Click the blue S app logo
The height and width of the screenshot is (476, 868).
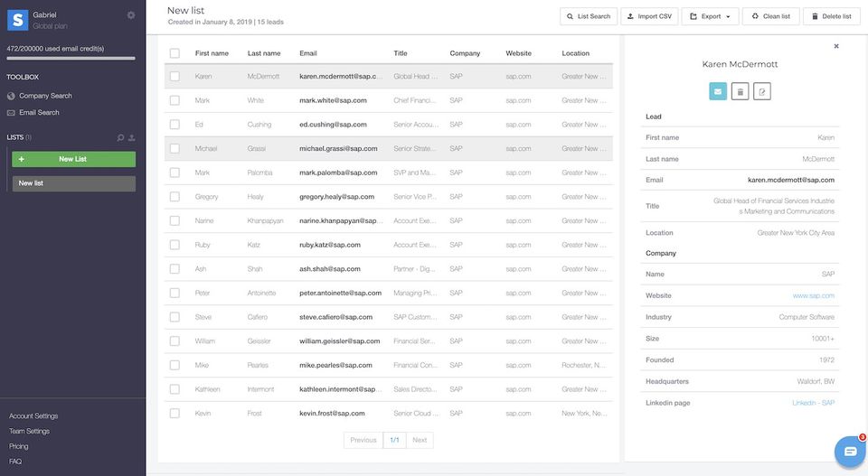click(18, 20)
